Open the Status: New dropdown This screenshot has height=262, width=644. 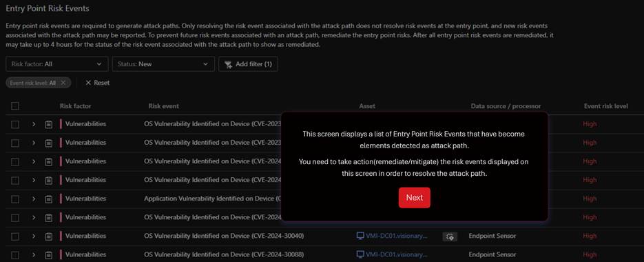(x=163, y=64)
